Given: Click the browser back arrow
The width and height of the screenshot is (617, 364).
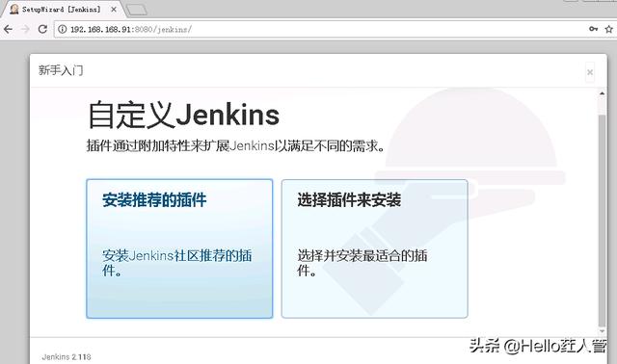Looking at the screenshot, I should (x=9, y=29).
